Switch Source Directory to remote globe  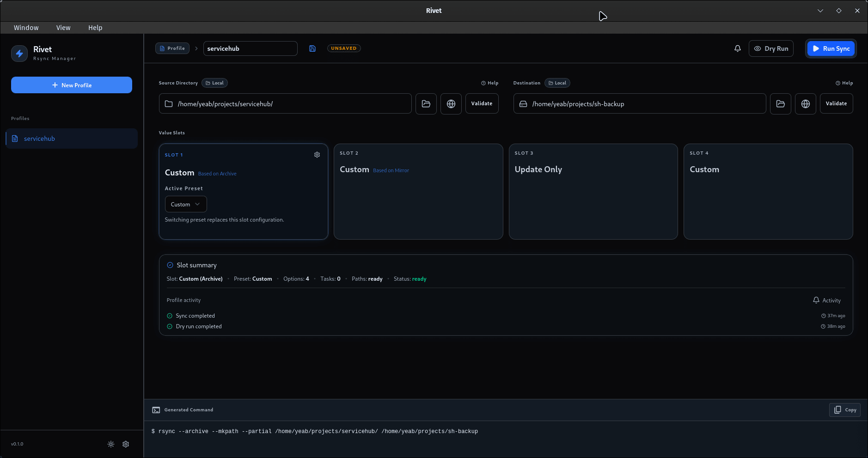(x=451, y=104)
